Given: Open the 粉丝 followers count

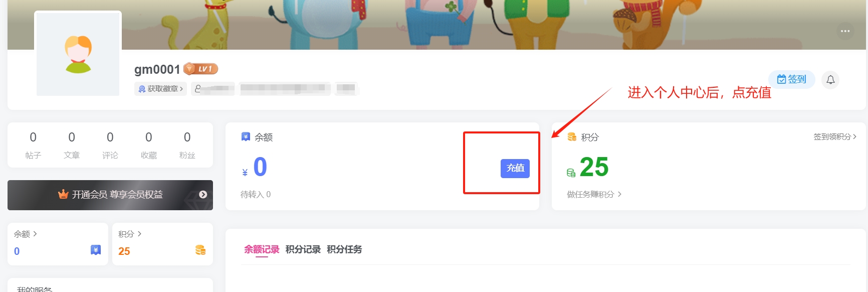Looking at the screenshot, I should pos(187,145).
